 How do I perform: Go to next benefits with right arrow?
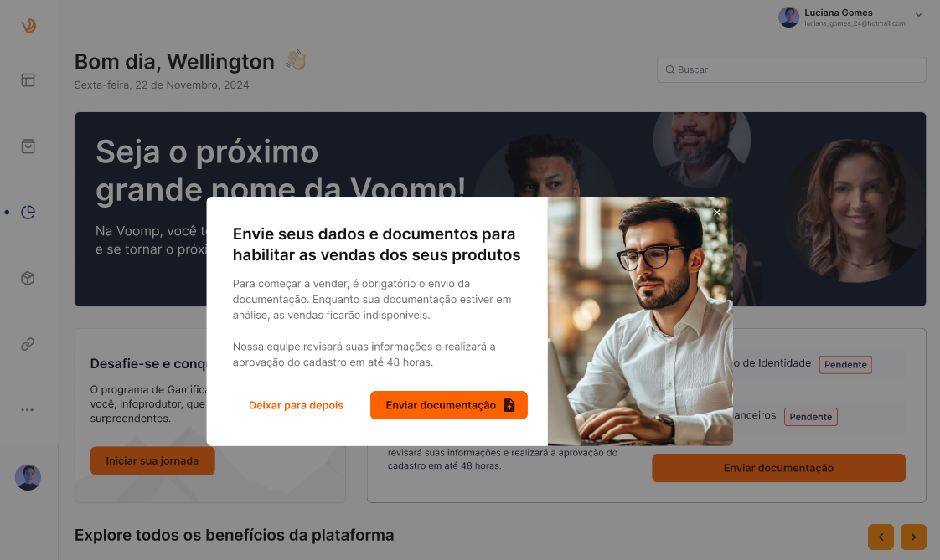[x=914, y=537]
